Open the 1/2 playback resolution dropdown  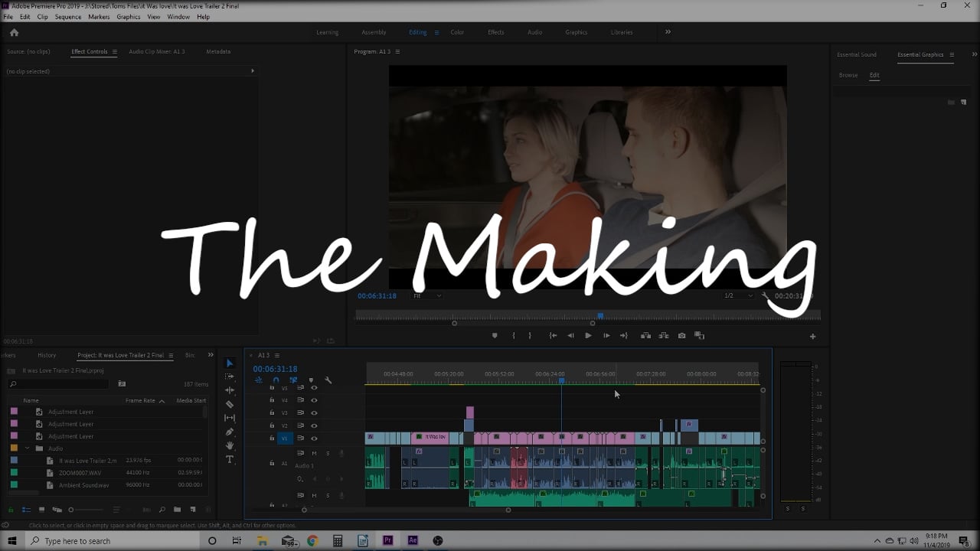tap(739, 295)
